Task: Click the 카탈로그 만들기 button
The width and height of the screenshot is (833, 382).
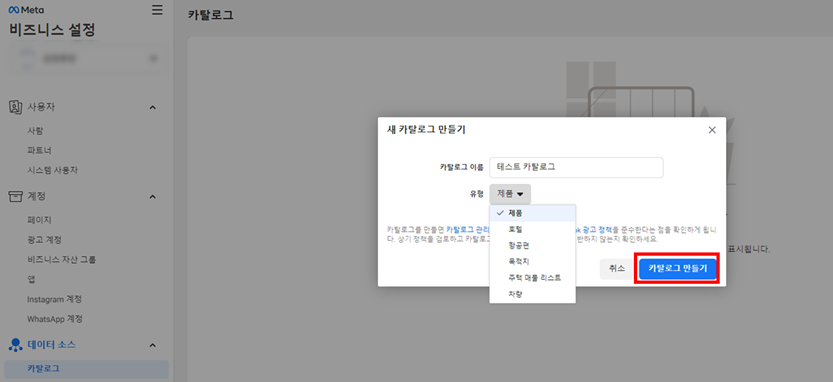Action: click(x=677, y=269)
